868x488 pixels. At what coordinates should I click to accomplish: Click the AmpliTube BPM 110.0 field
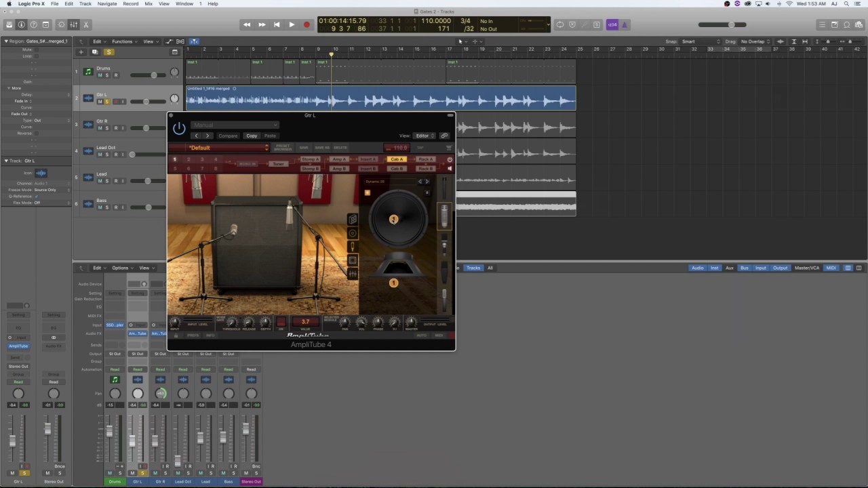pos(397,148)
